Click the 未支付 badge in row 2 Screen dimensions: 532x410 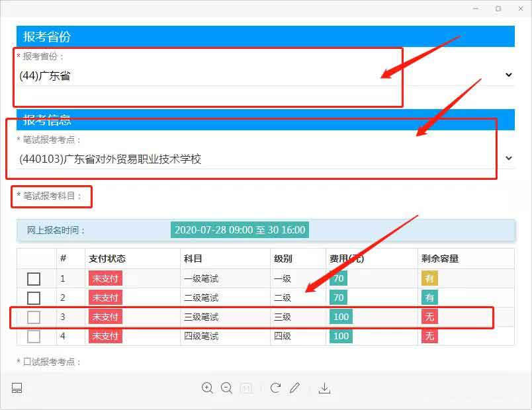point(105,298)
